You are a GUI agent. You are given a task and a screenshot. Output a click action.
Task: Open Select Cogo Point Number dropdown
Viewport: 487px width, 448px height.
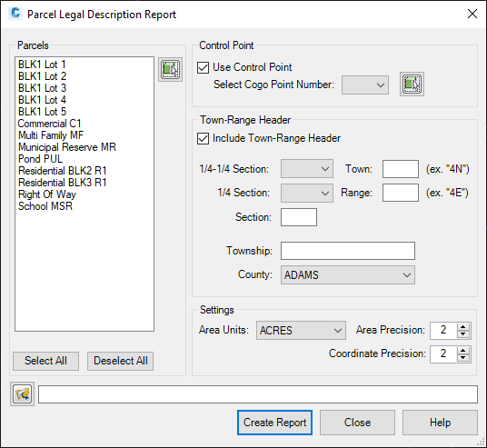pyautogui.click(x=365, y=85)
